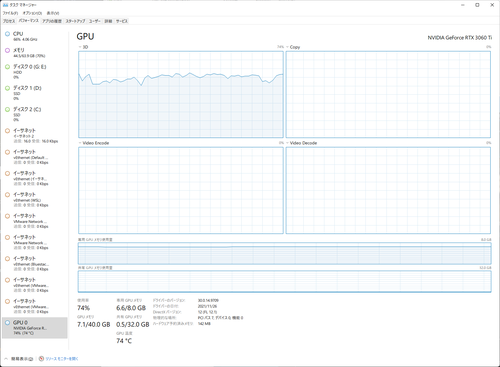Select CPU in the performance sidebar

(34, 36)
